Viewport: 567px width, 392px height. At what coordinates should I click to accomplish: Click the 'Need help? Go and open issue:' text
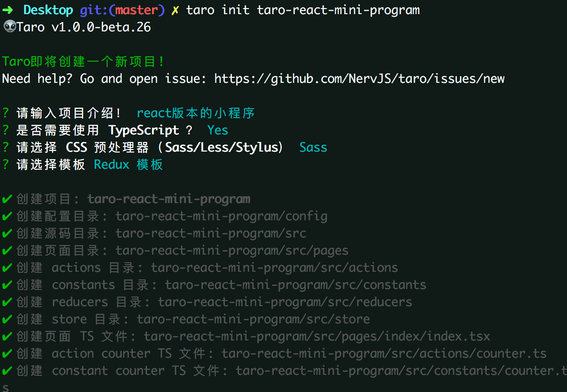[104, 79]
